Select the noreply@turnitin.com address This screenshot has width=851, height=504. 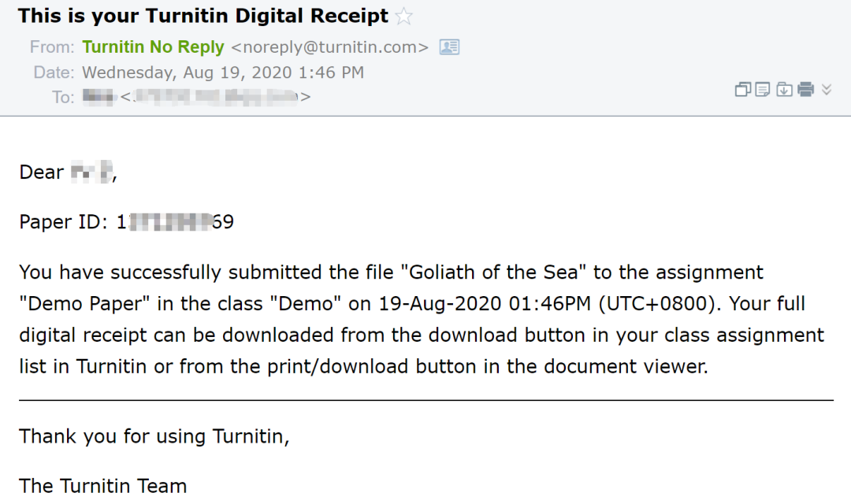[329, 47]
